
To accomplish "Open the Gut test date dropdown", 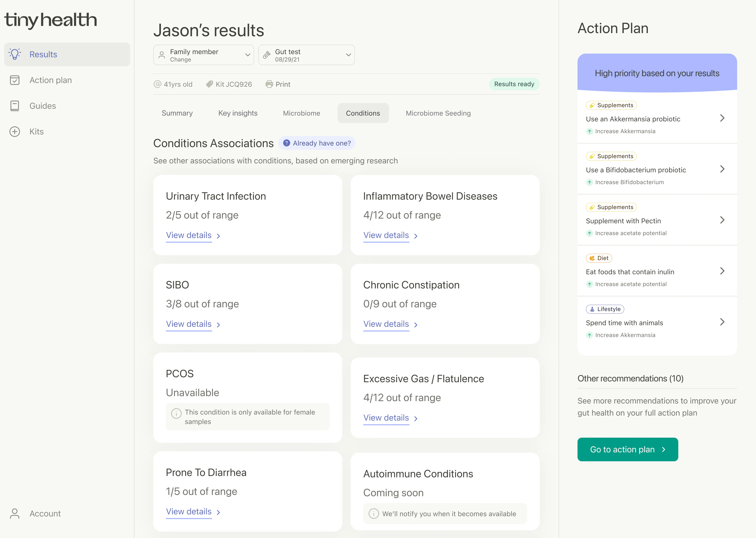I will click(x=307, y=55).
